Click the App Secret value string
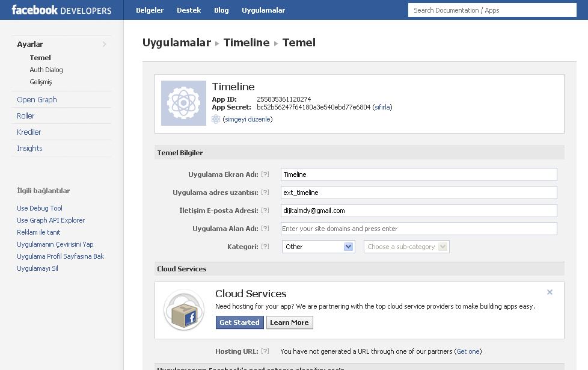 tap(313, 107)
